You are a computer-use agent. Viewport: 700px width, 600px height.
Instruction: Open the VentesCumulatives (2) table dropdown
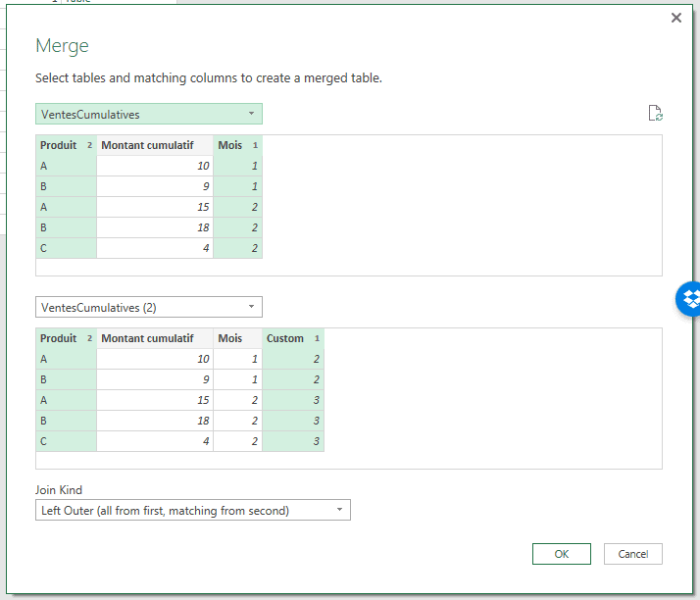coord(148,308)
